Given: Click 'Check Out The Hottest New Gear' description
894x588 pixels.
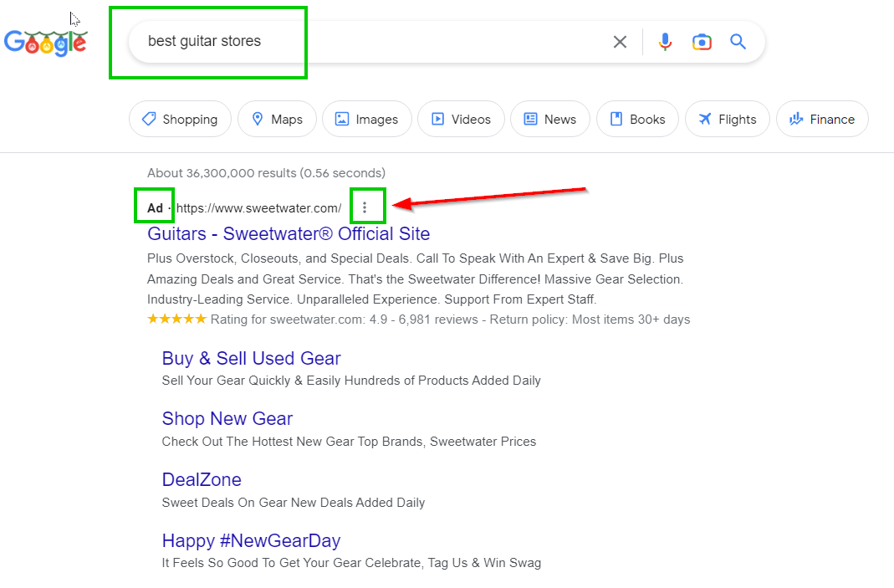Looking at the screenshot, I should pos(349,442).
